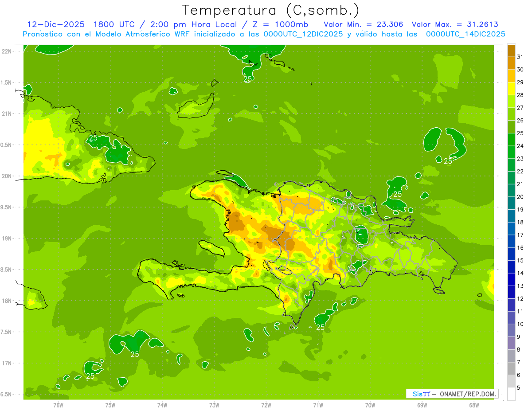Screen dimensions: 532x411
Task: Click the "73W" longitude axis label
Action: [x=214, y=405]
